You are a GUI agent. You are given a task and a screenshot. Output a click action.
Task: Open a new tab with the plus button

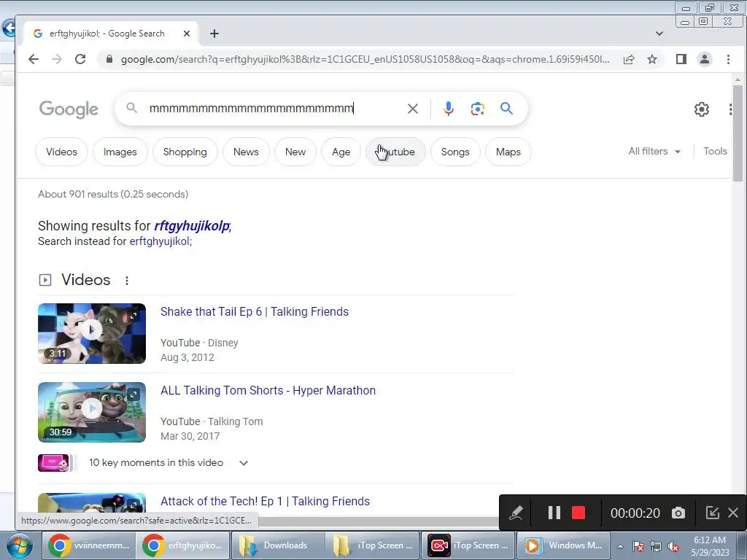click(214, 34)
